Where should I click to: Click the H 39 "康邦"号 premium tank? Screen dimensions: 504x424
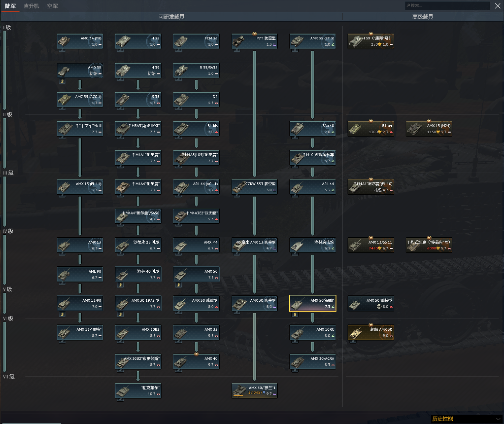pos(371,41)
